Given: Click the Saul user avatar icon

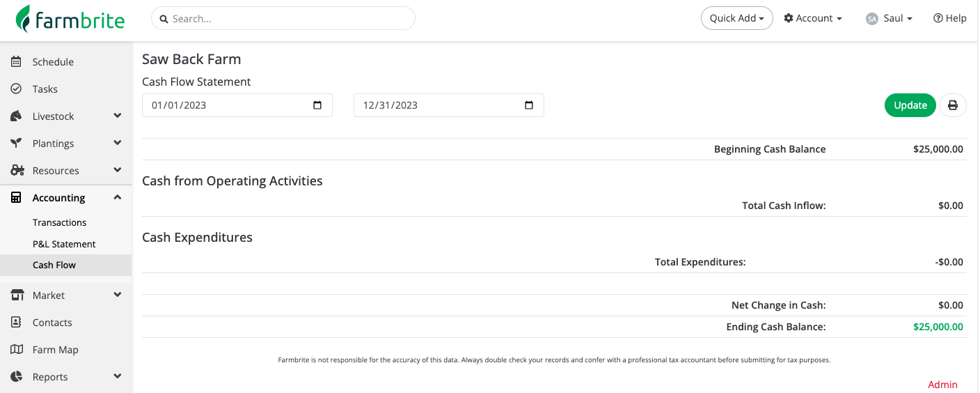Looking at the screenshot, I should click(872, 19).
